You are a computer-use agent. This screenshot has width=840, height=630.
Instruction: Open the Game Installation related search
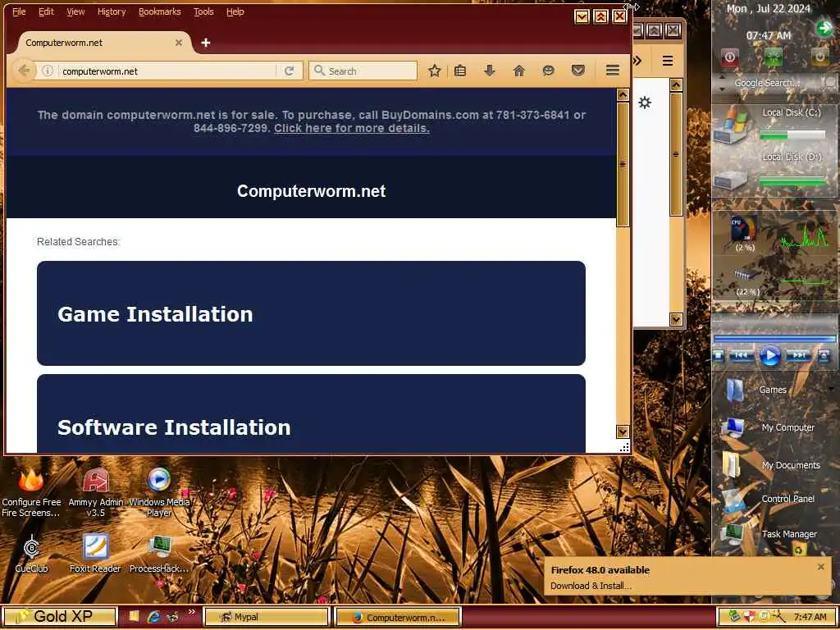311,313
